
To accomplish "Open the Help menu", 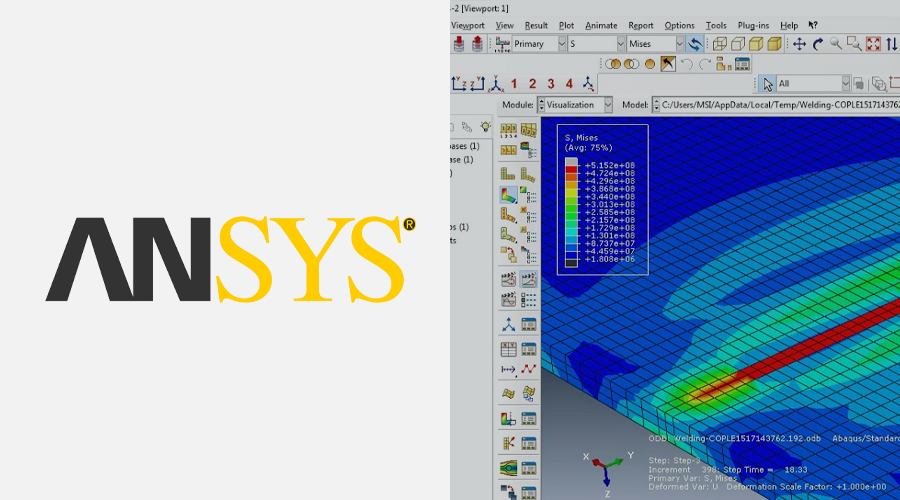I will click(789, 25).
